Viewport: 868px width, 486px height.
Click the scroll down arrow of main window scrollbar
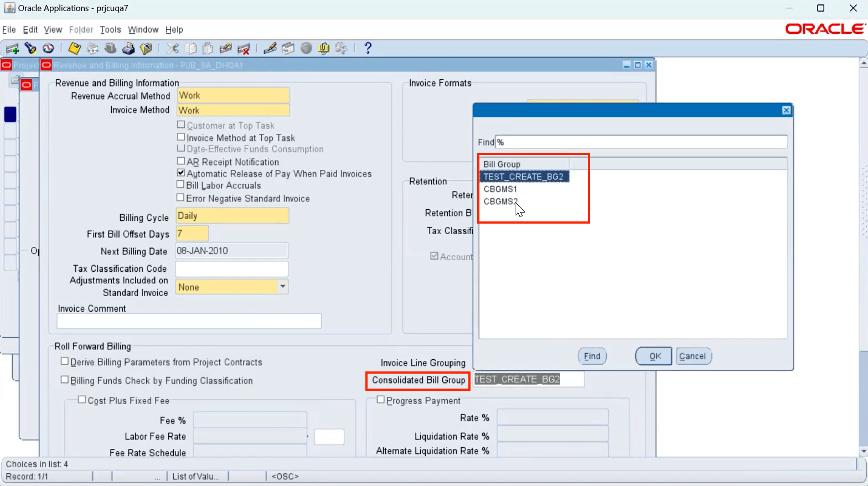[x=863, y=451]
